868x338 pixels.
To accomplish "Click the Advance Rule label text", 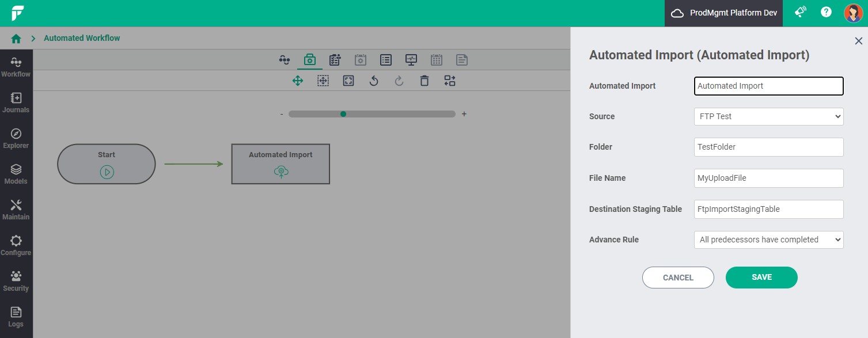I will tap(614, 240).
